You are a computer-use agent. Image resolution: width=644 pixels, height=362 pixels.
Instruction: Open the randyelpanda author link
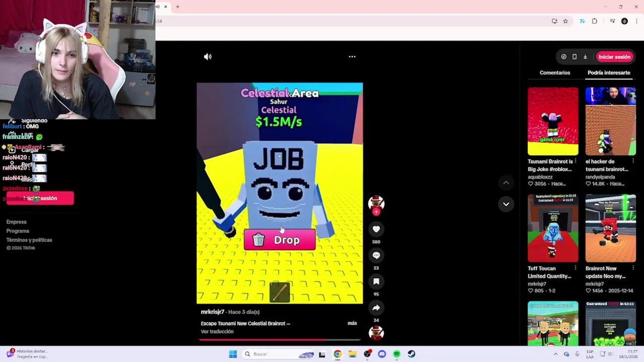click(600, 177)
